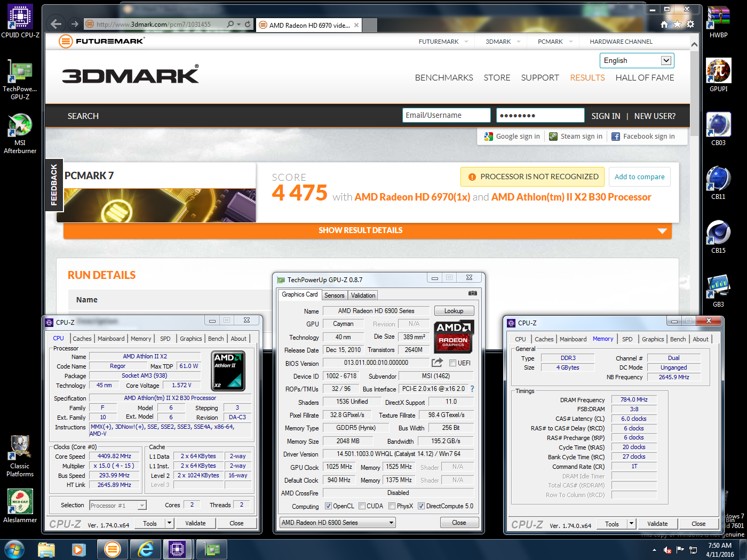
Task: Open English language dropdown
Action: pyautogui.click(x=637, y=60)
